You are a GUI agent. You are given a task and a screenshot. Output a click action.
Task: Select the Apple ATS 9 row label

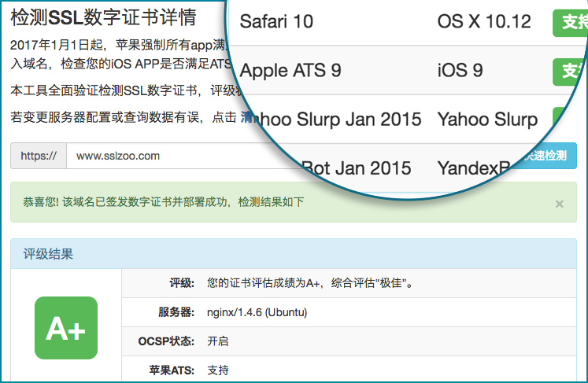(290, 70)
